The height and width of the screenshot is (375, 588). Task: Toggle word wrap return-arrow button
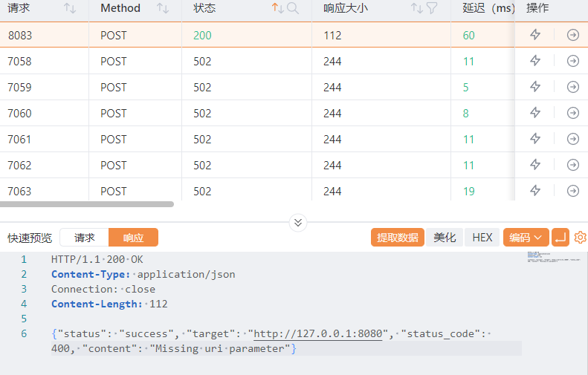point(560,238)
